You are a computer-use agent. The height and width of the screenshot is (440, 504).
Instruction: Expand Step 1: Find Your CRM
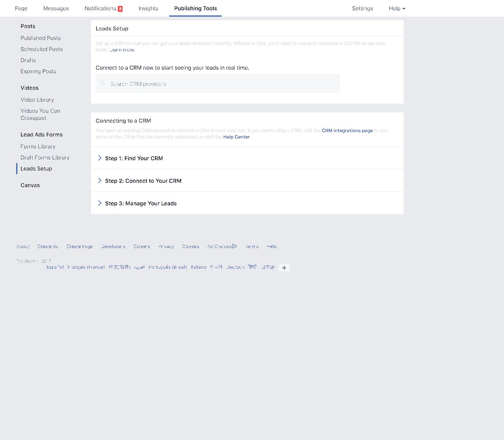(134, 158)
